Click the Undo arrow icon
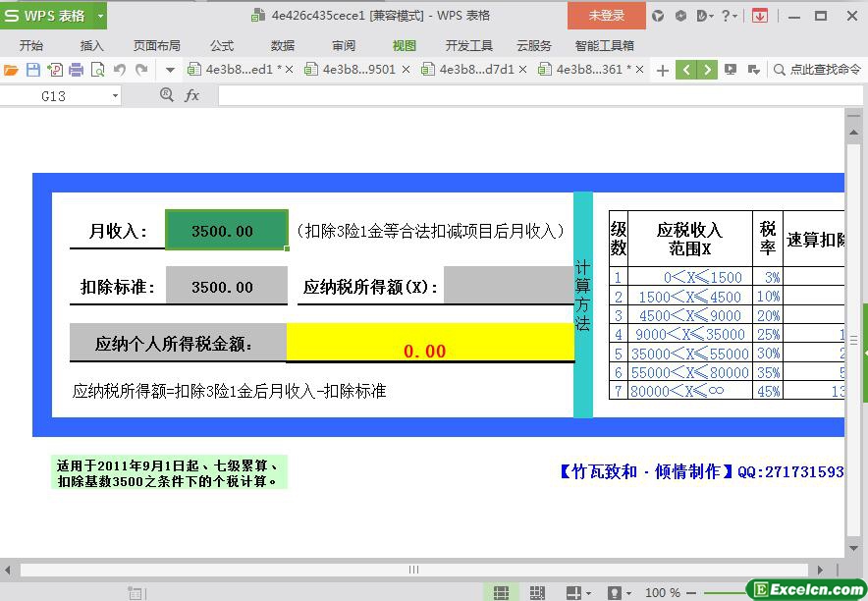868x601 pixels. [120, 70]
